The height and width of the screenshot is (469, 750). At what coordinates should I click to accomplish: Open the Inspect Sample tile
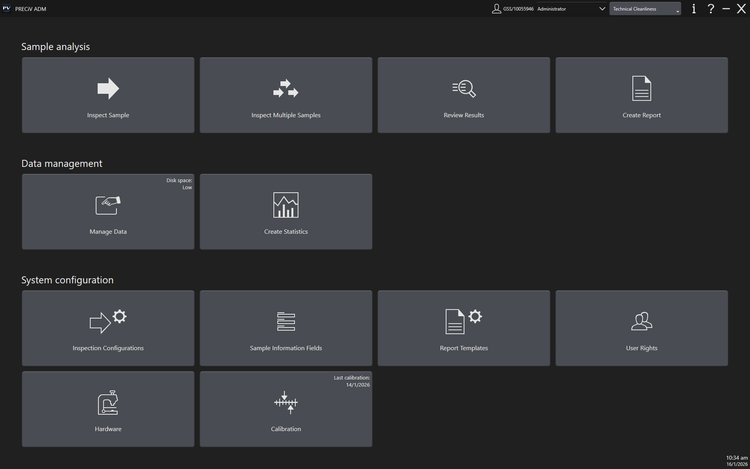[108, 95]
